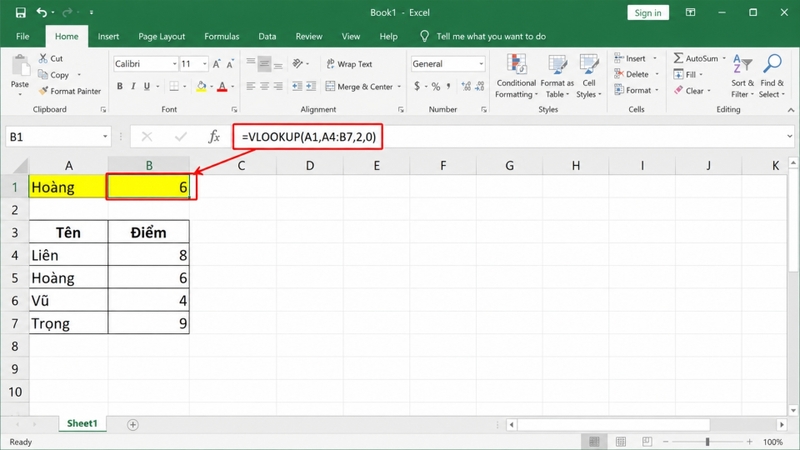The image size is (800, 450).
Task: Click in the formula bar text
Action: 309,137
